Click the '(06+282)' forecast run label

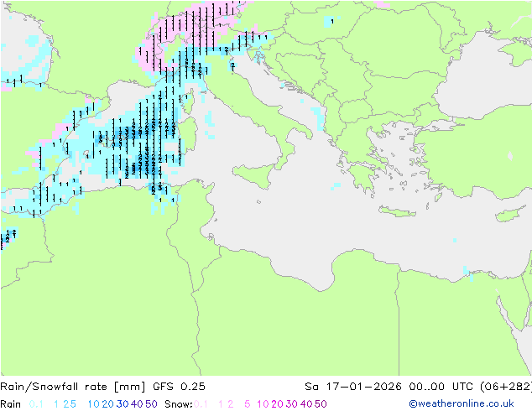click(506, 387)
